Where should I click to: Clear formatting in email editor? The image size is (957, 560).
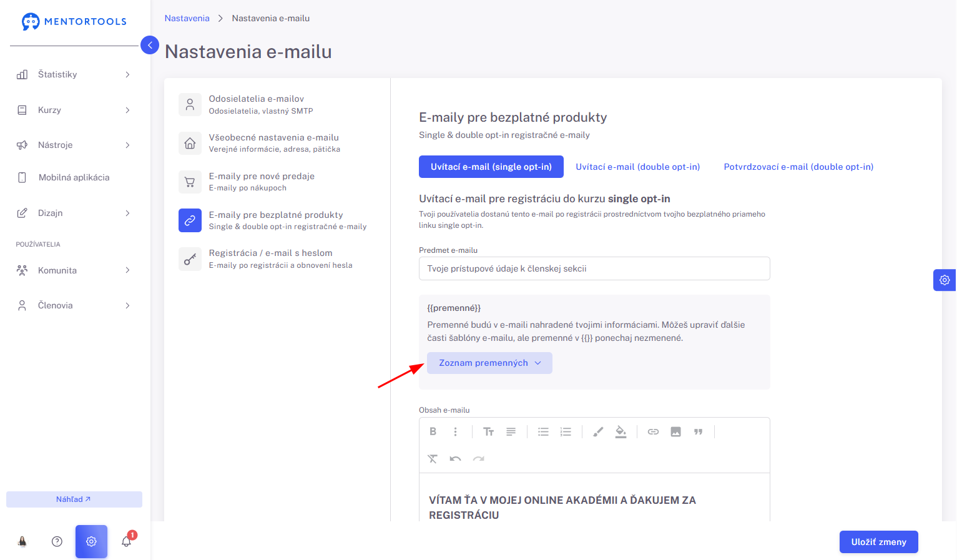click(x=433, y=459)
